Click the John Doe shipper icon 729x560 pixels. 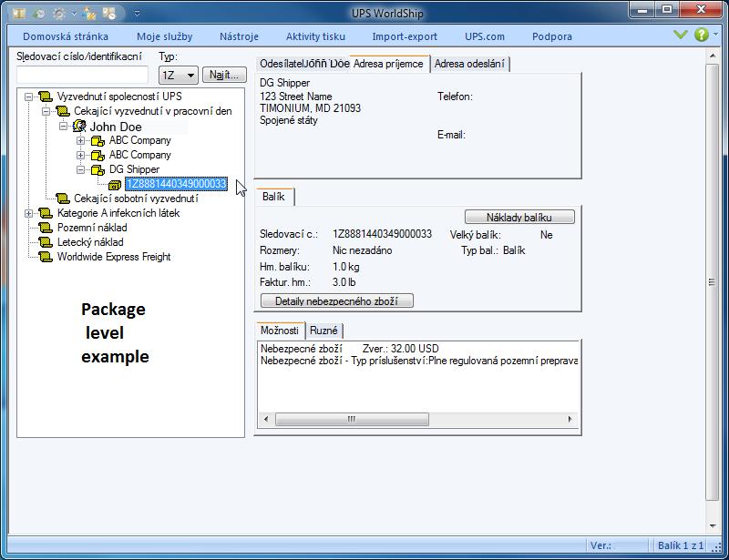(x=79, y=126)
